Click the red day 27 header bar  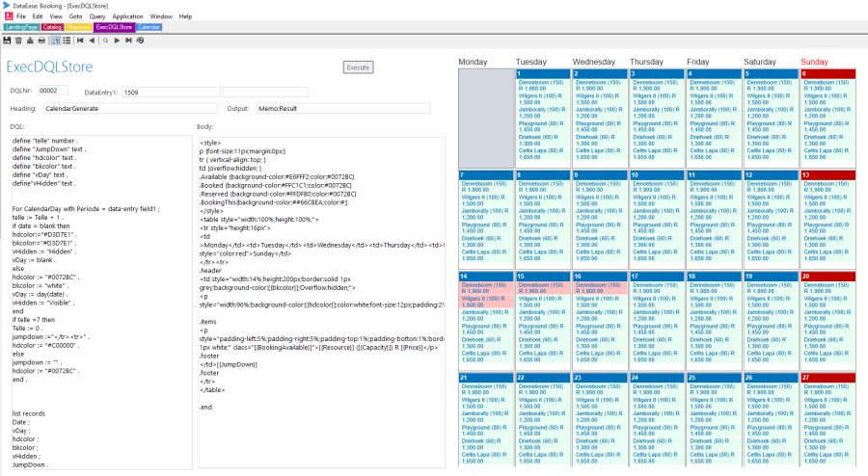click(x=828, y=378)
